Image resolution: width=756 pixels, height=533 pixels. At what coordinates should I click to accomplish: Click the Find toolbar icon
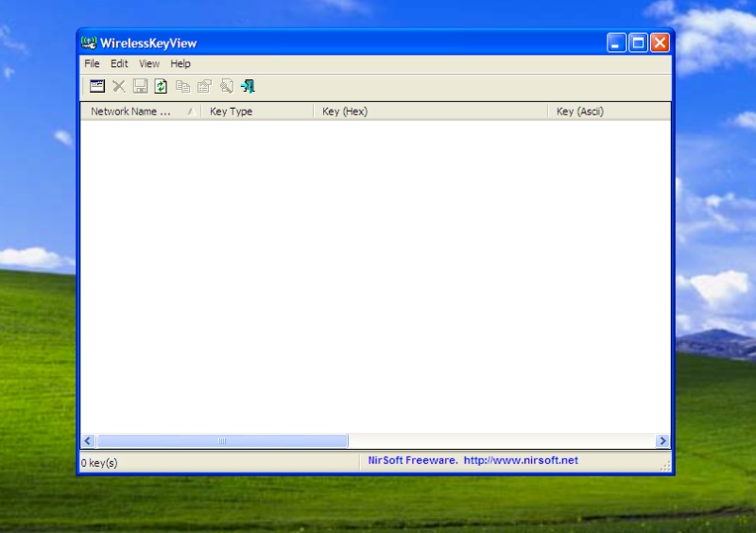coord(226,86)
